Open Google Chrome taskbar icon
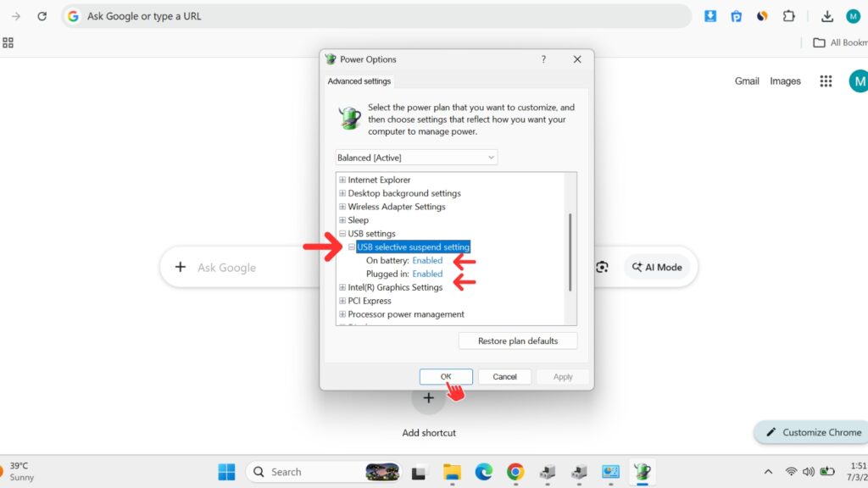This screenshot has height=488, width=868. 515,472
